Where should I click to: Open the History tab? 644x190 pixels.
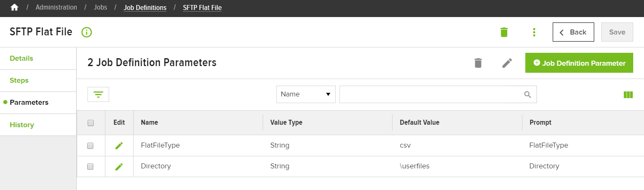(22, 125)
